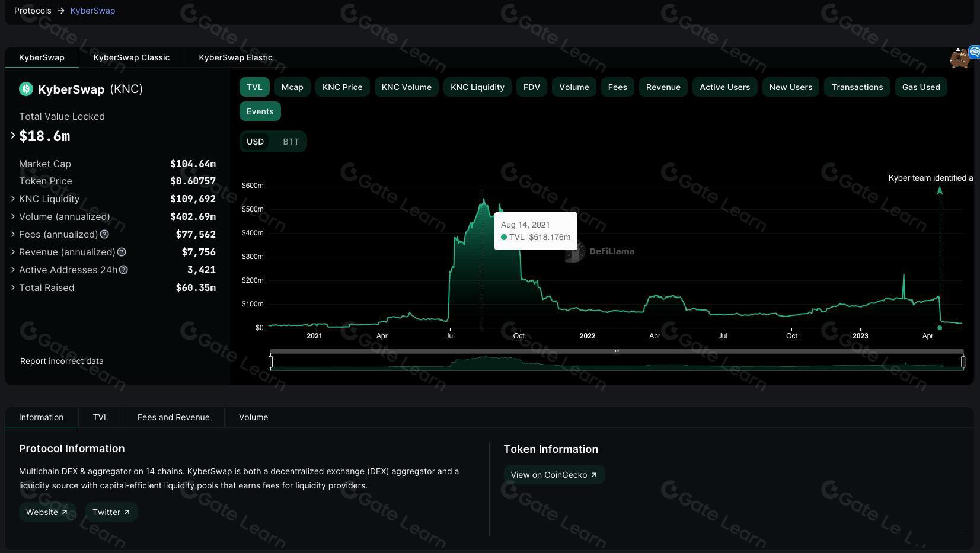Click the llama avatar icon at top right

959,59
